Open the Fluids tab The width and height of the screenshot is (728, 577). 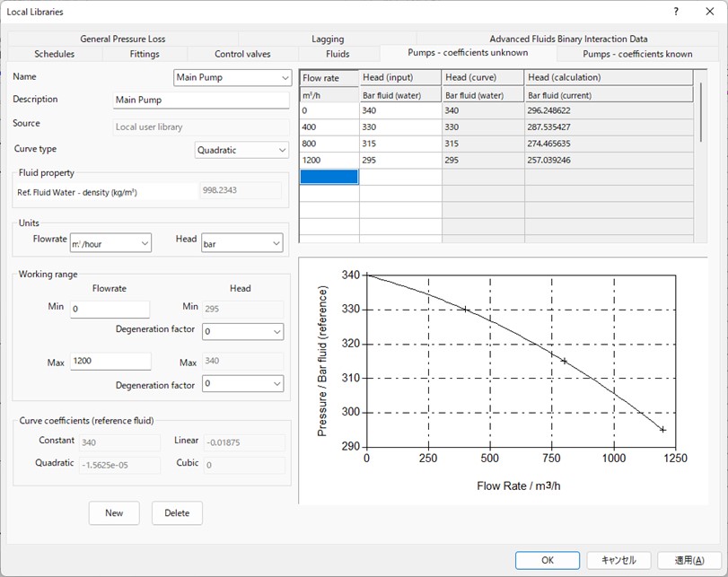pos(338,54)
